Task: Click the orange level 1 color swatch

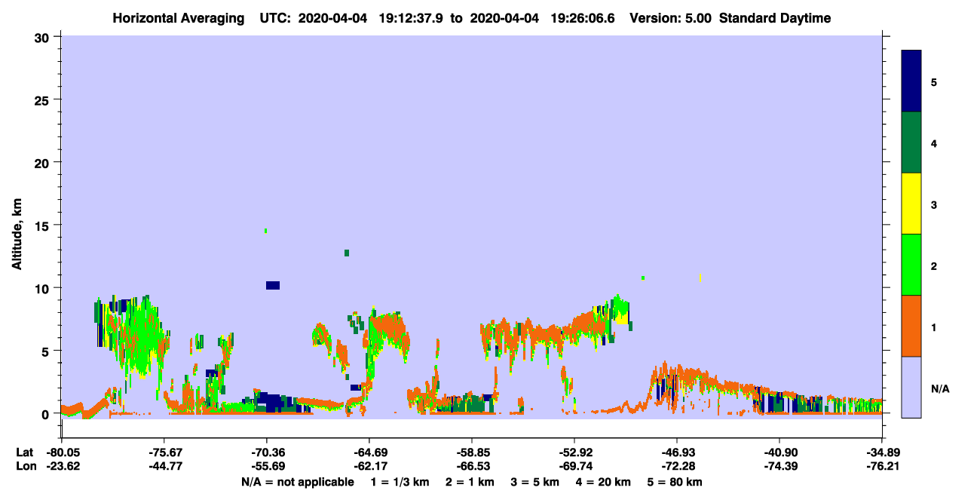Action: tap(911, 326)
